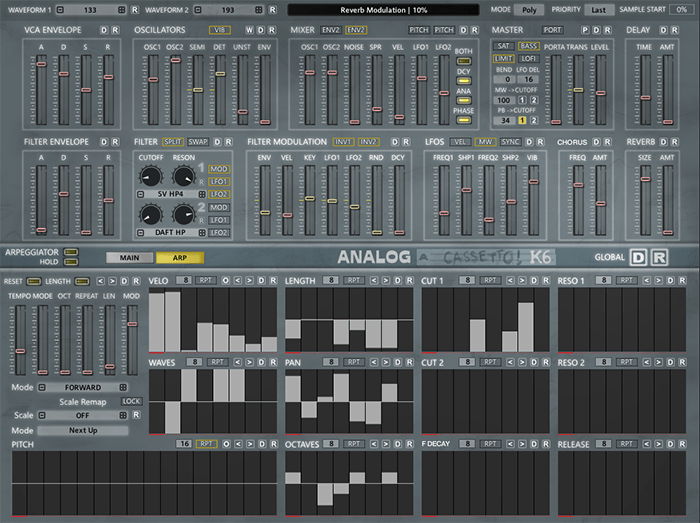This screenshot has width=700, height=523.
Task: Click the preset name display CASSETTO! K6
Action: [487, 257]
